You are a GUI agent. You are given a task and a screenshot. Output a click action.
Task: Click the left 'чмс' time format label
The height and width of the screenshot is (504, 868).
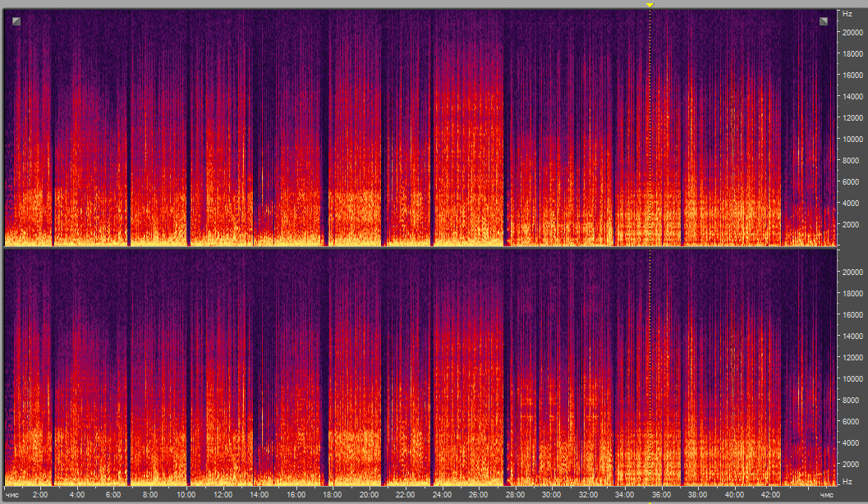(11, 496)
